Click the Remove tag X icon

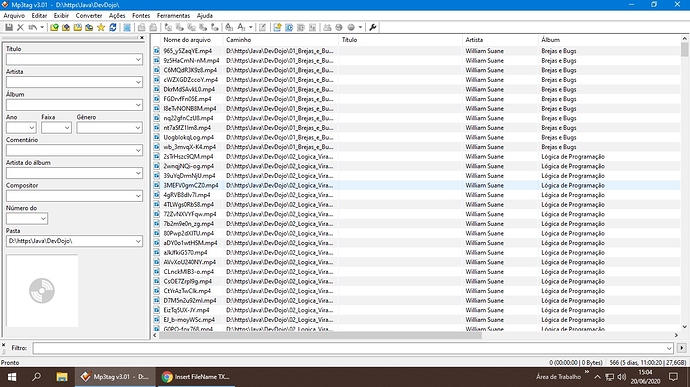(x=20, y=27)
